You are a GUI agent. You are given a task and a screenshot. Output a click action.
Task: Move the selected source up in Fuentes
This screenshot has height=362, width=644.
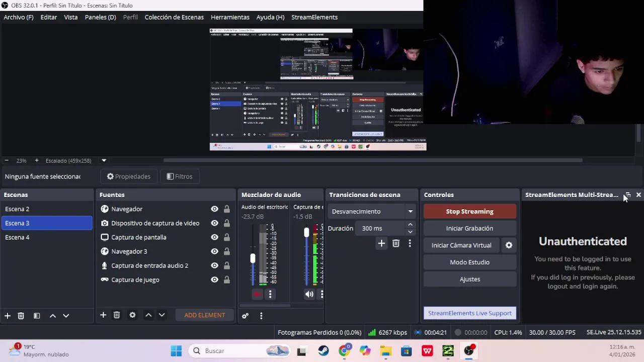pyautogui.click(x=148, y=315)
